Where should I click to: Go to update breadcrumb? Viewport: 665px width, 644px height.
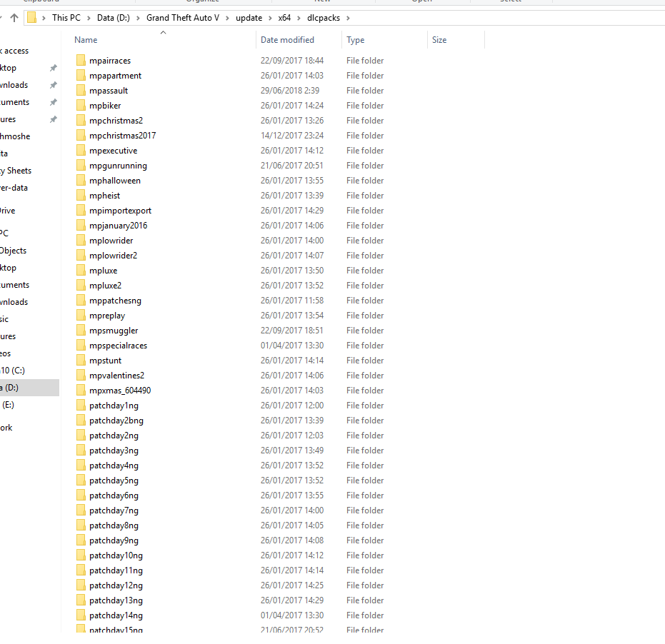249,18
